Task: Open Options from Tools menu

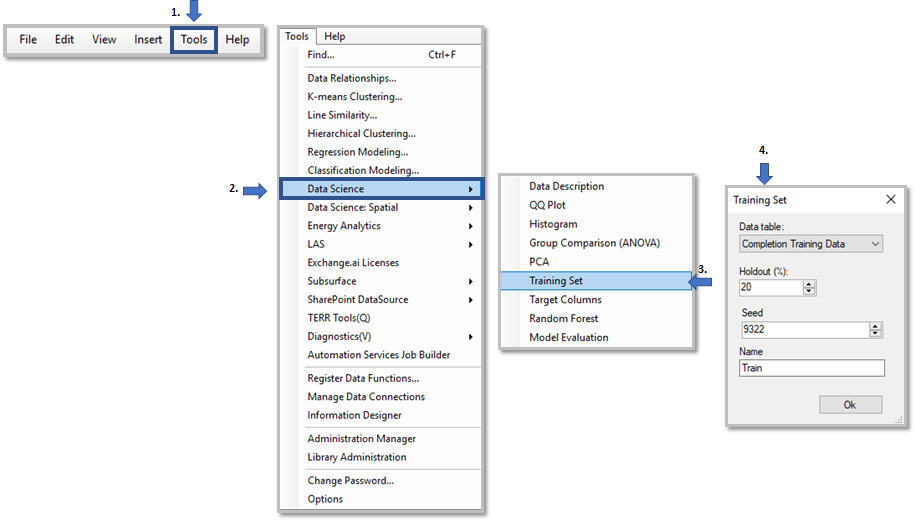Action: (381, 499)
